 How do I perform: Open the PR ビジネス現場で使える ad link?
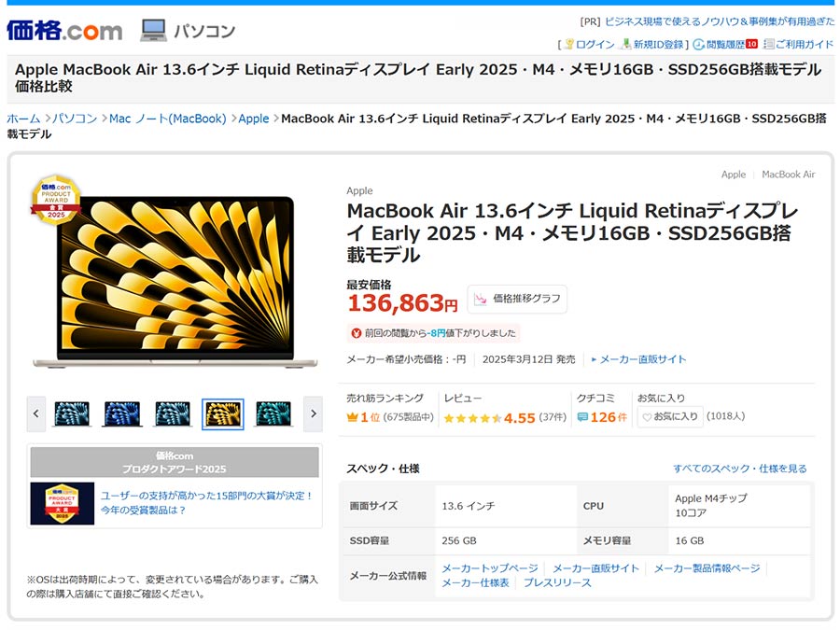720,21
